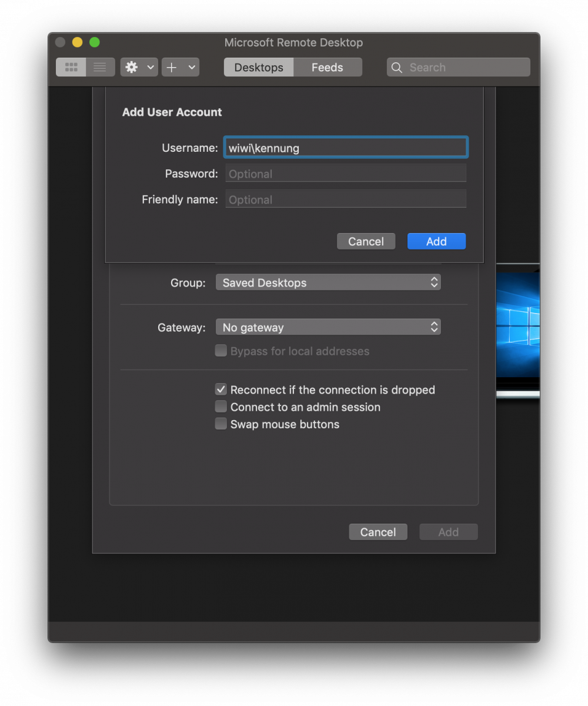This screenshot has height=706, width=588.
Task: Click the yellow minimize window button
Action: click(78, 42)
